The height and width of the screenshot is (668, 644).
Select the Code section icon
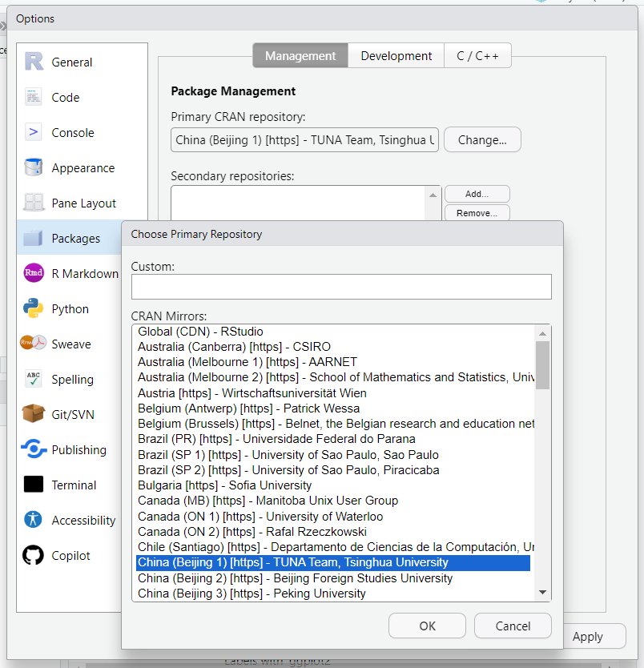(x=34, y=98)
